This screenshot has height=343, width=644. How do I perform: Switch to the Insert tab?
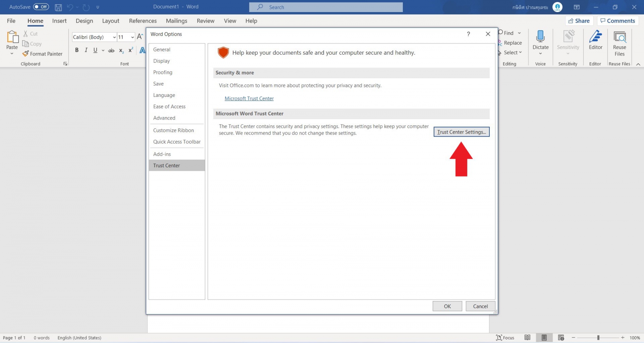(60, 21)
